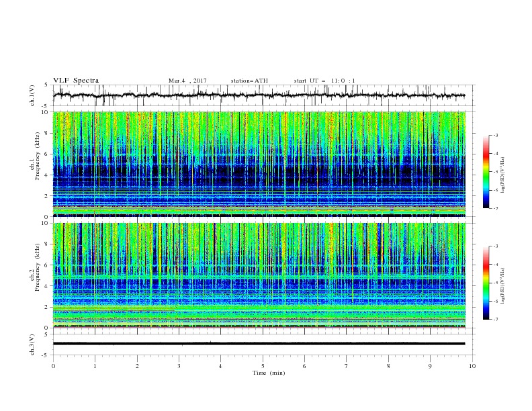Click the '10' frequency tick of ch.2 spectrogram
The height and width of the screenshot is (411, 532).
pos(46,223)
